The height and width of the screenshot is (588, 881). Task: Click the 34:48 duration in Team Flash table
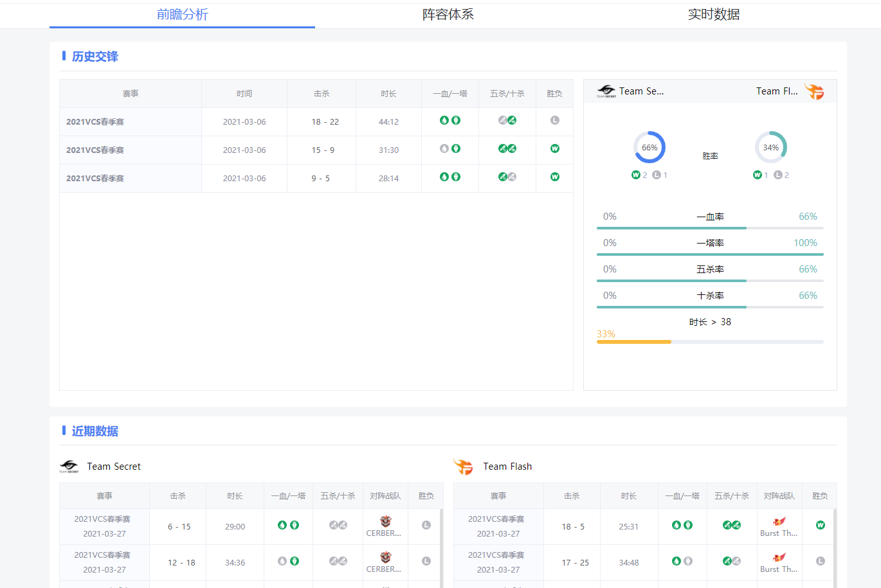coord(629,562)
